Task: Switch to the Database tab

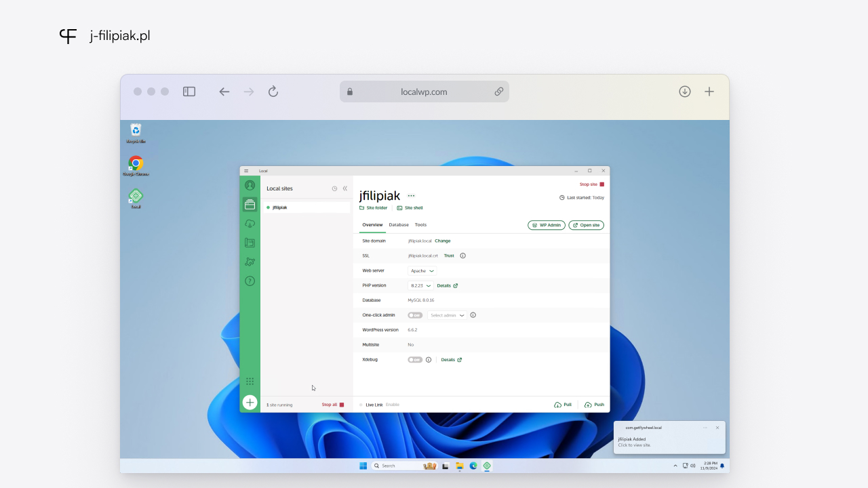Action: 399,224
